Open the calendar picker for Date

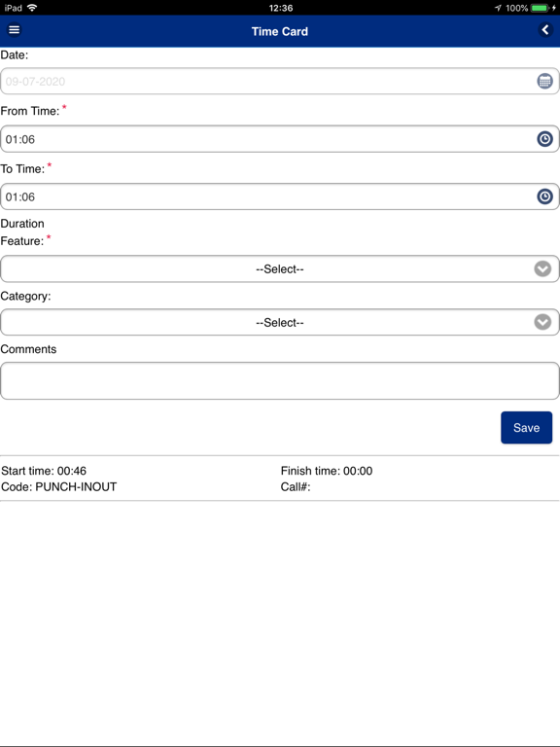544,81
